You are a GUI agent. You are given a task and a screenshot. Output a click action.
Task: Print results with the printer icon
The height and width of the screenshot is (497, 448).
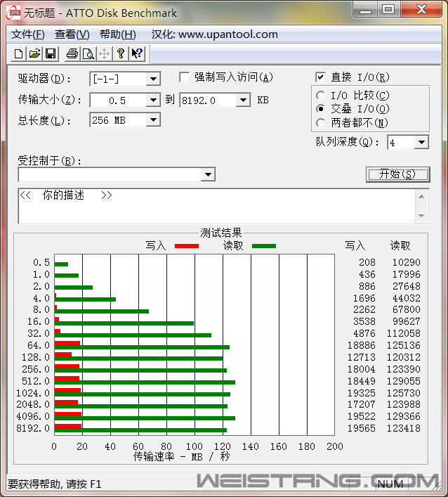[72, 53]
